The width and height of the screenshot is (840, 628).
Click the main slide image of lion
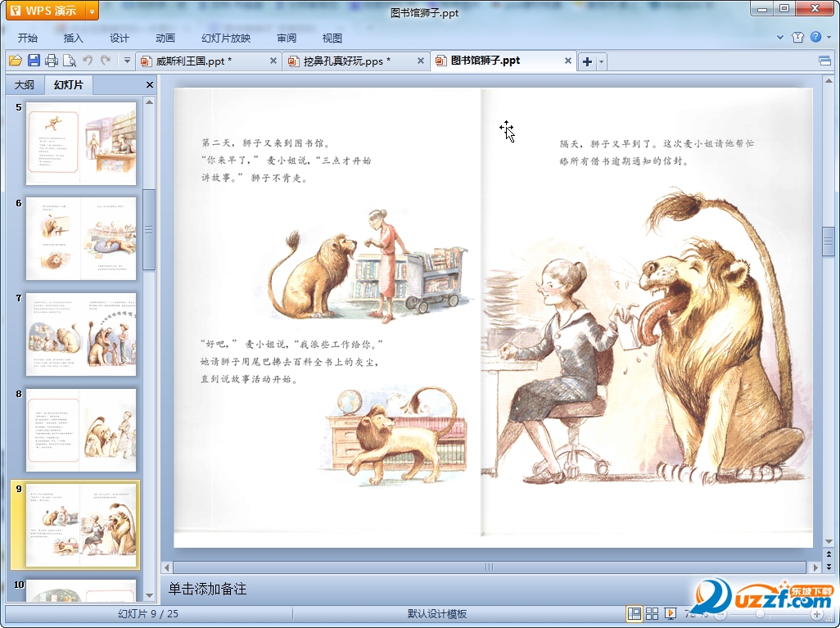[493, 318]
